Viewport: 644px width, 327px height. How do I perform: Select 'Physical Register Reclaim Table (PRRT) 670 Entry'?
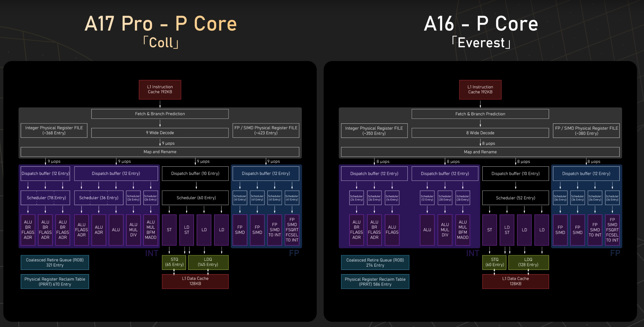point(55,282)
